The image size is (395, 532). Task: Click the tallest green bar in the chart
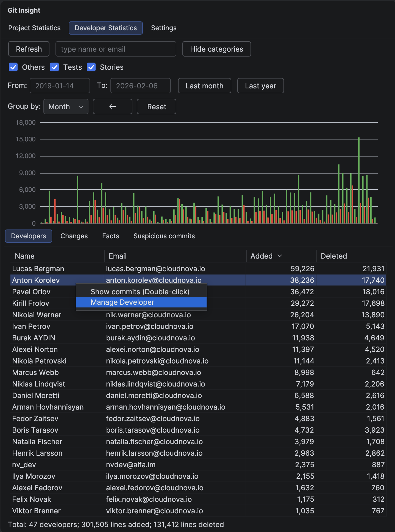pos(359,180)
